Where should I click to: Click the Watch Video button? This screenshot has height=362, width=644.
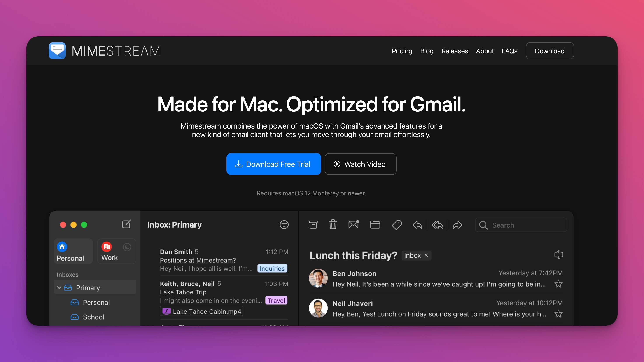coord(360,164)
